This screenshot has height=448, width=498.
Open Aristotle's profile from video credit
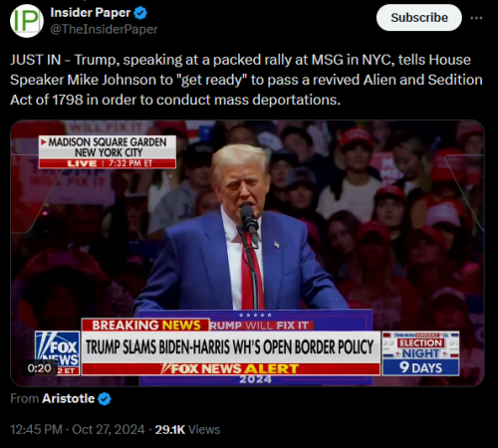click(69, 398)
